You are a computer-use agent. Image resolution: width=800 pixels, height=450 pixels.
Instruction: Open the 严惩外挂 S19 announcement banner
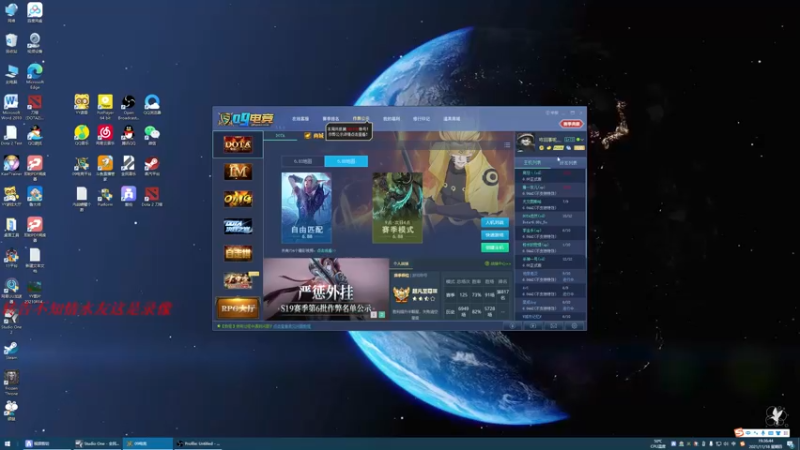tap(326, 289)
